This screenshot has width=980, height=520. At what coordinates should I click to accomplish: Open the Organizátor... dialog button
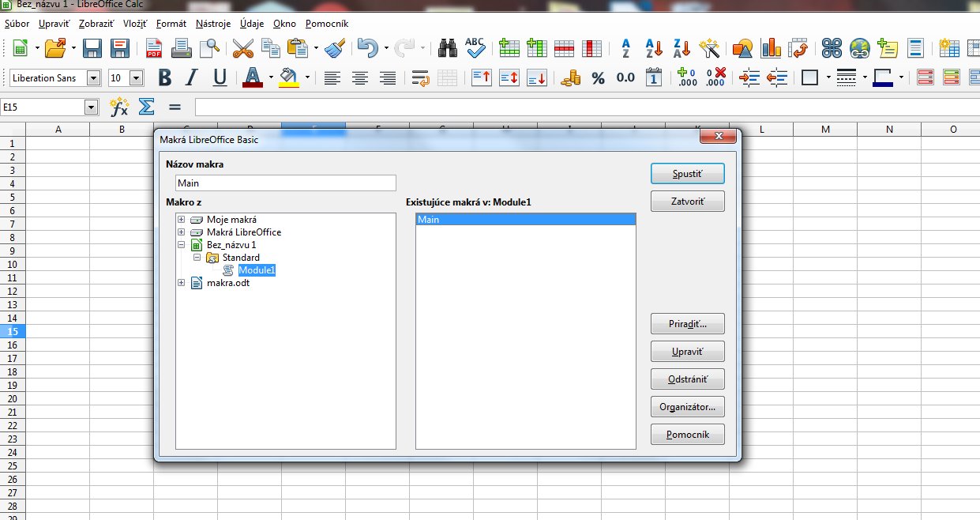click(x=687, y=407)
